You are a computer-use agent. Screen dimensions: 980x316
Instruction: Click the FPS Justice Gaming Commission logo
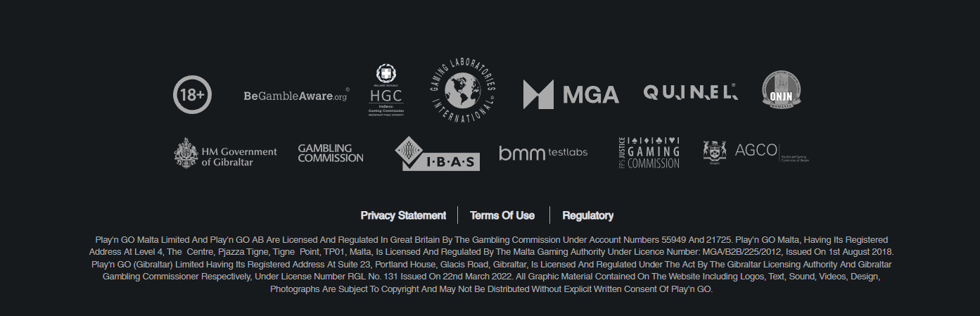pyautogui.click(x=649, y=152)
